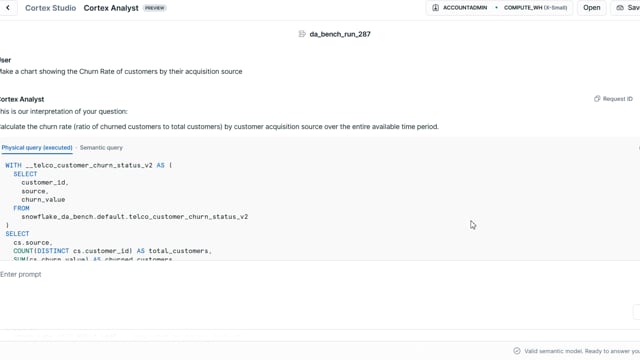Click the table name in the FROM clause
Viewport: 640px width, 360px height.
tap(135, 217)
